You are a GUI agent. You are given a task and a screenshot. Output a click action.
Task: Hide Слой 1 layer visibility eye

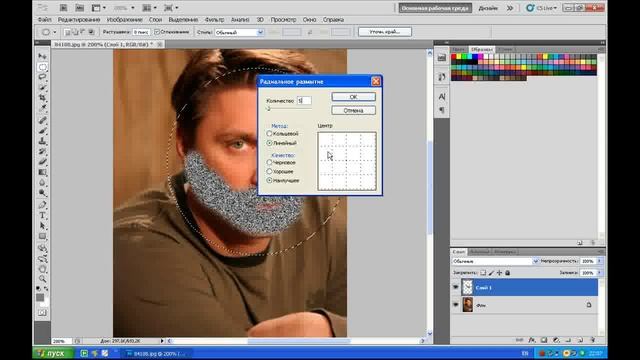pos(456,287)
